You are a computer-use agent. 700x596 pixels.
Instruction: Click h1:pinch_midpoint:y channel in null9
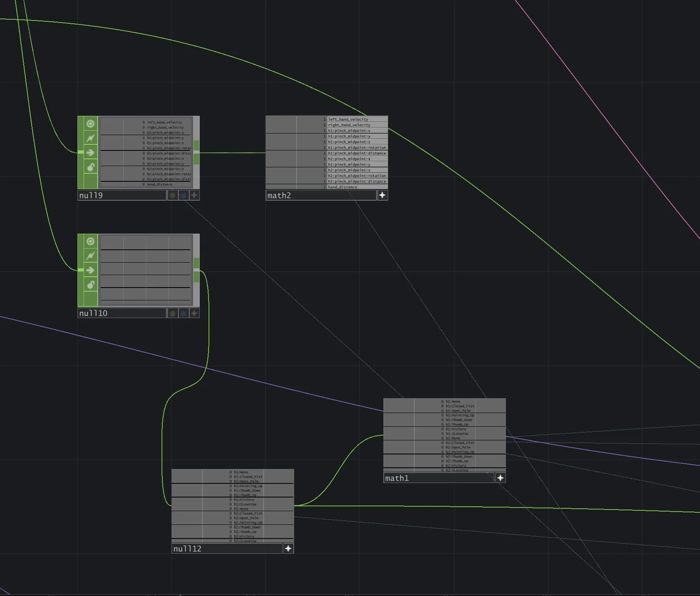[165, 138]
